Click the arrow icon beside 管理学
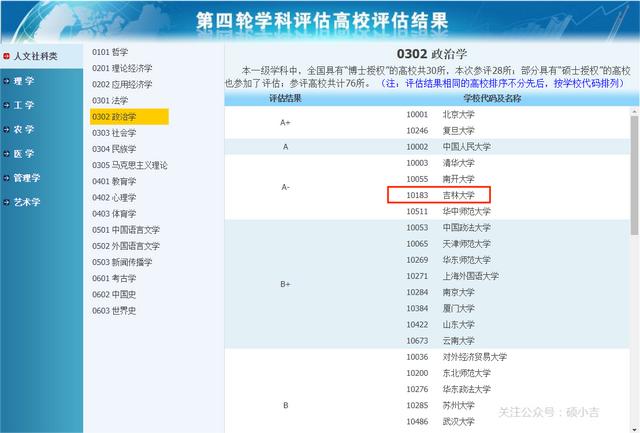The height and width of the screenshot is (433, 640). coord(6,178)
